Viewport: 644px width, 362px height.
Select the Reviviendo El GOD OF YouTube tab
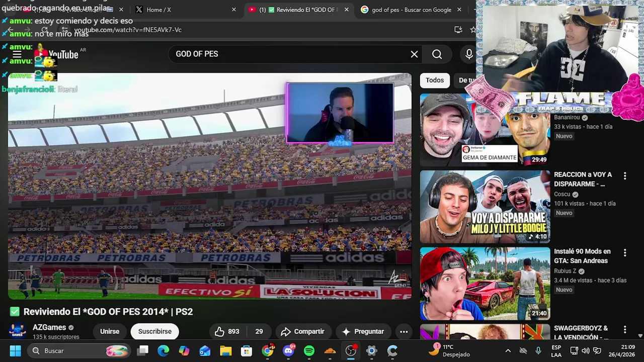tap(301, 10)
